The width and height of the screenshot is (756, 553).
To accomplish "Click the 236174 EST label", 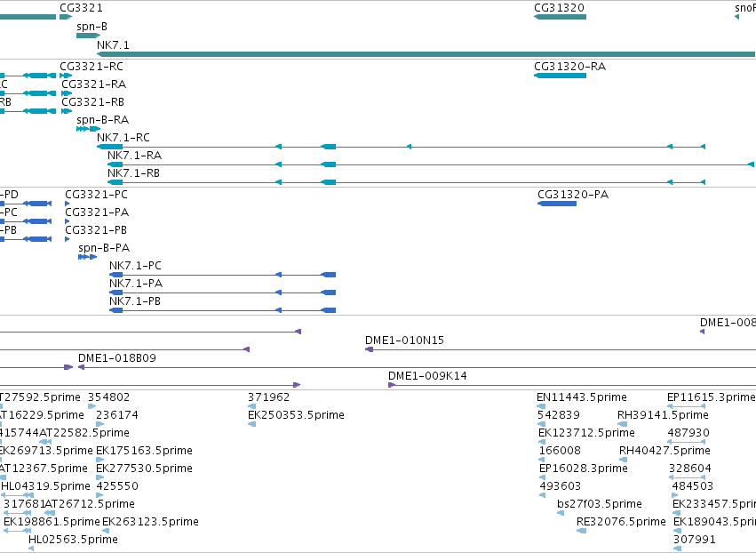I will [117, 415].
